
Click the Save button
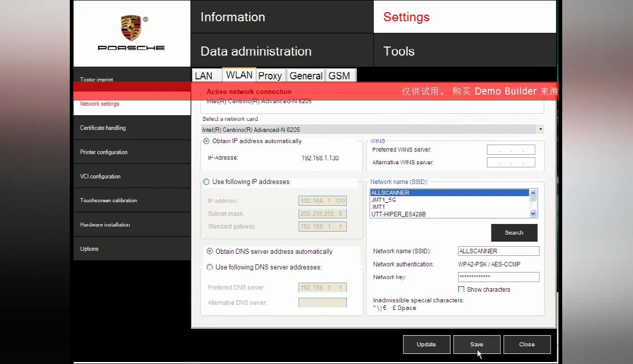[476, 344]
